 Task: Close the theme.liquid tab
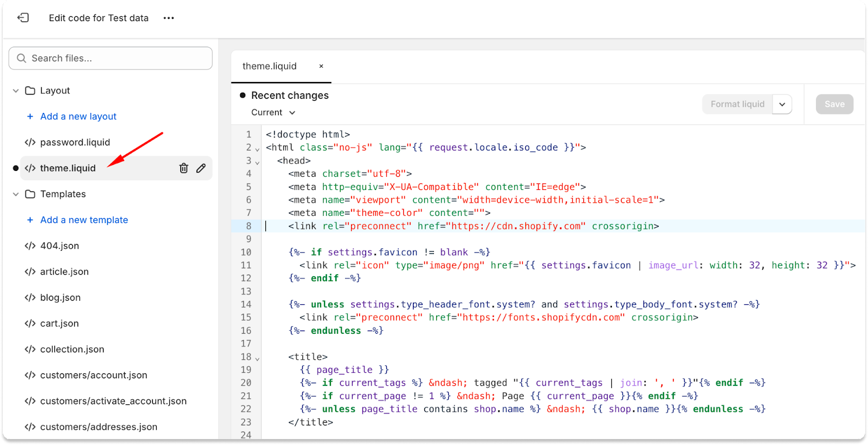(x=321, y=66)
